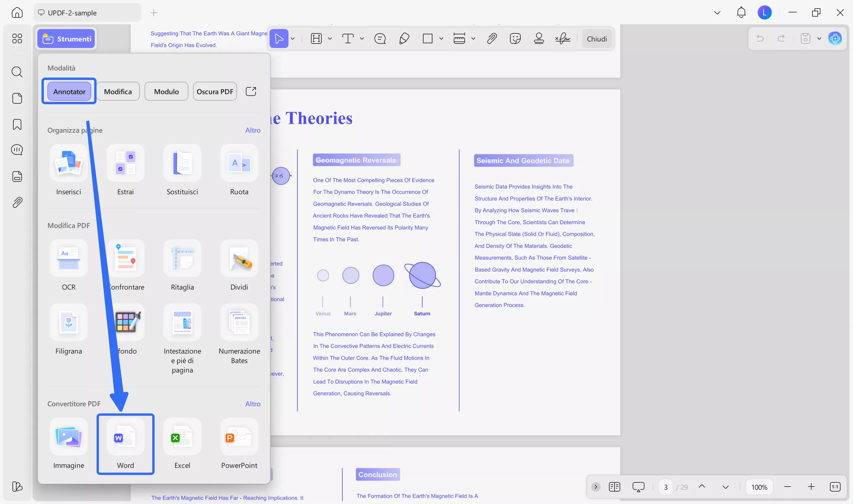Select the Rectangle shape tool
The width and height of the screenshot is (853, 504).
click(427, 38)
